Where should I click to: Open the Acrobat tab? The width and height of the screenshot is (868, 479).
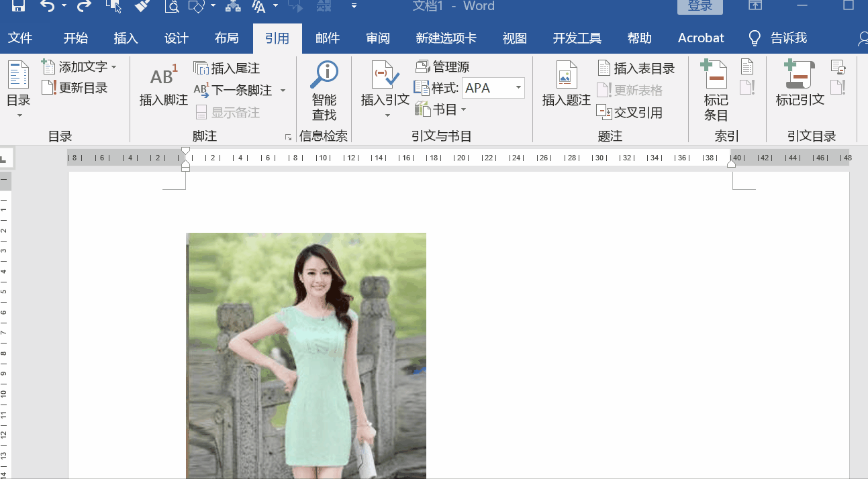pos(701,38)
